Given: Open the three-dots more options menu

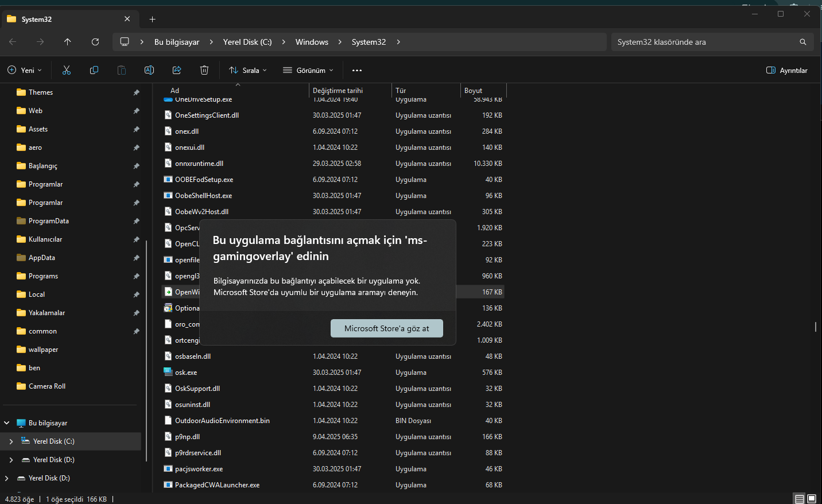Looking at the screenshot, I should click(357, 71).
